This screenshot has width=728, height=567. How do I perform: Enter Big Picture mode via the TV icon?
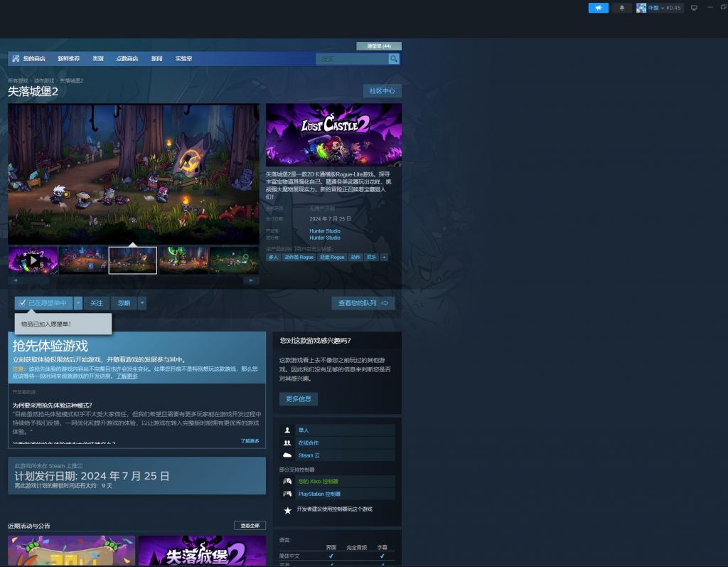(x=695, y=8)
